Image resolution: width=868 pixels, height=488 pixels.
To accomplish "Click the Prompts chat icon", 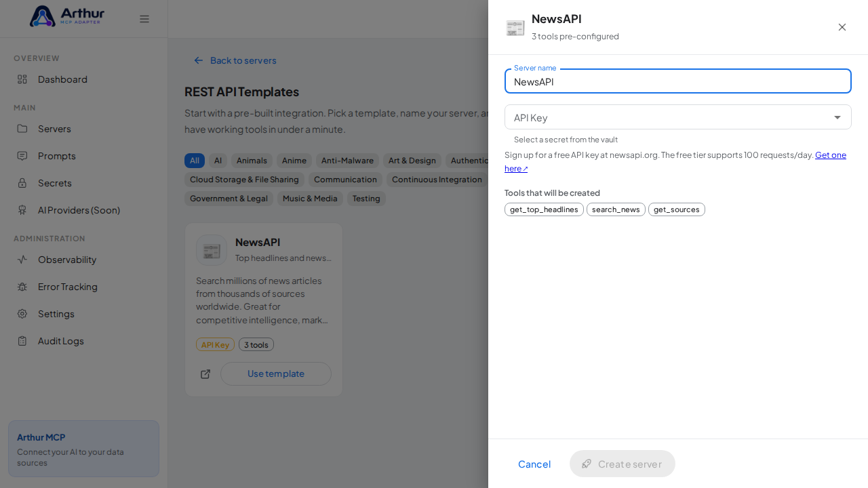I will [22, 156].
